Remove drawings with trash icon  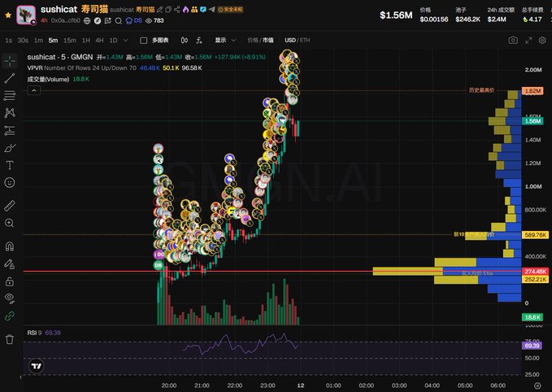click(10, 339)
